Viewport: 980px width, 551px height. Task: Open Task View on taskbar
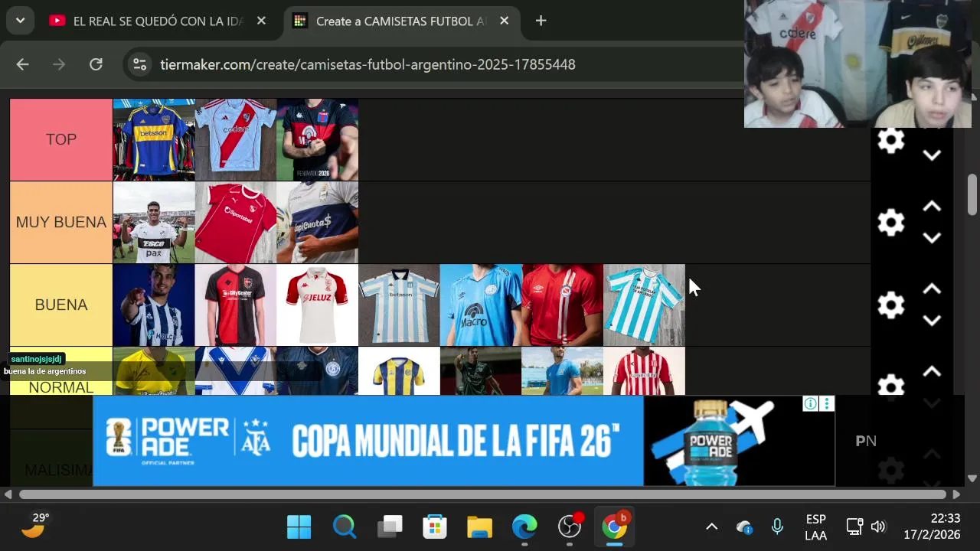pyautogui.click(x=390, y=527)
